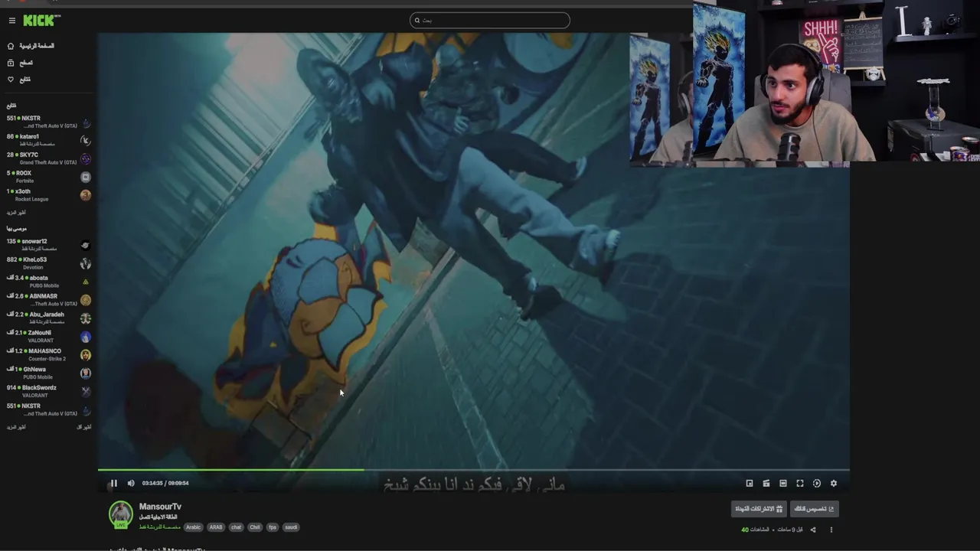Screen dimensions: 980x551
Task: Open x3oth Rocket League channel
Action: 48,195
